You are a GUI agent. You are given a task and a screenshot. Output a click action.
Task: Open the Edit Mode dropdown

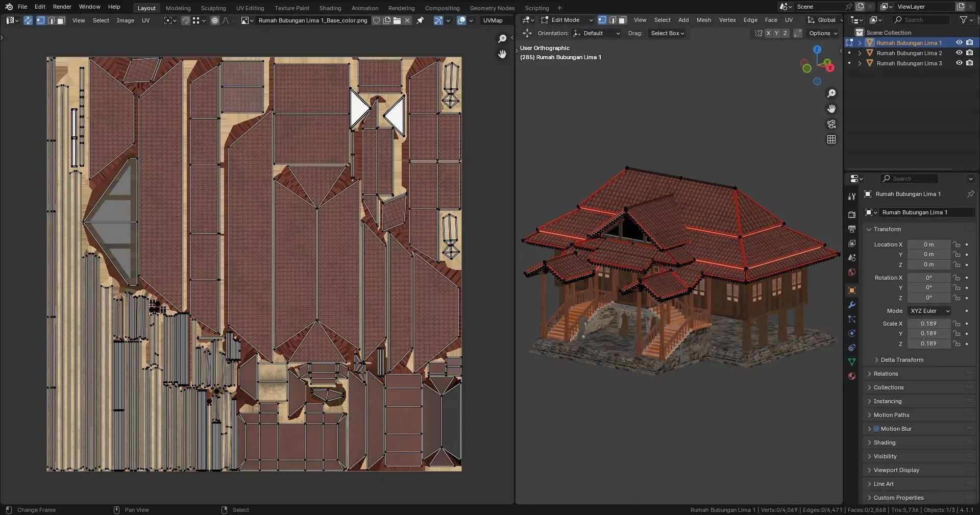pos(567,20)
